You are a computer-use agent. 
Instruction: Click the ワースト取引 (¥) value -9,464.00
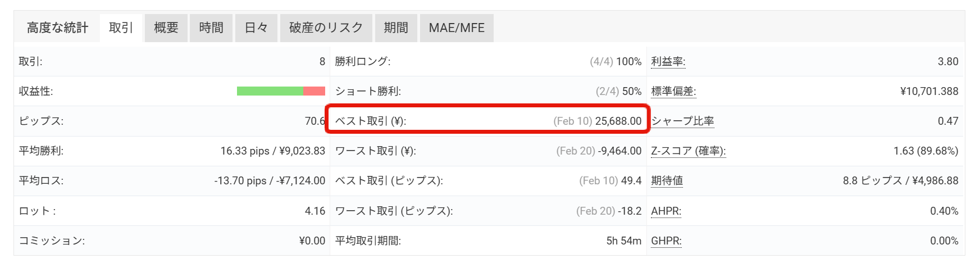(x=619, y=151)
